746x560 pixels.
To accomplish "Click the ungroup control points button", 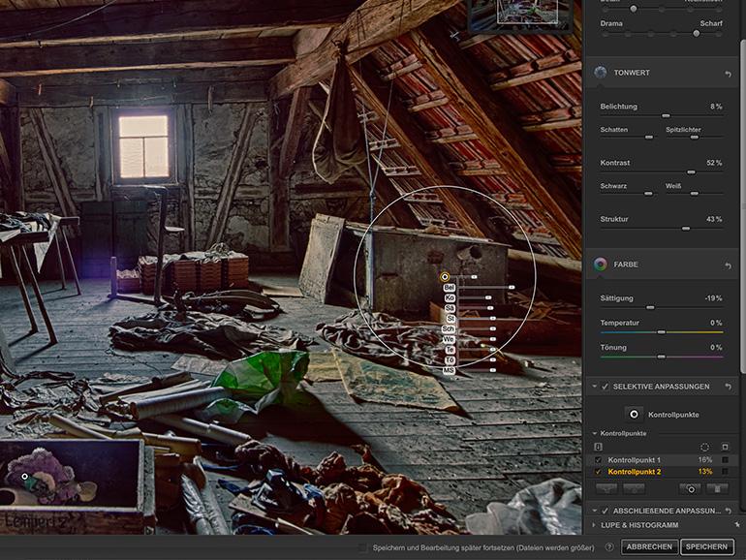I will click(635, 488).
